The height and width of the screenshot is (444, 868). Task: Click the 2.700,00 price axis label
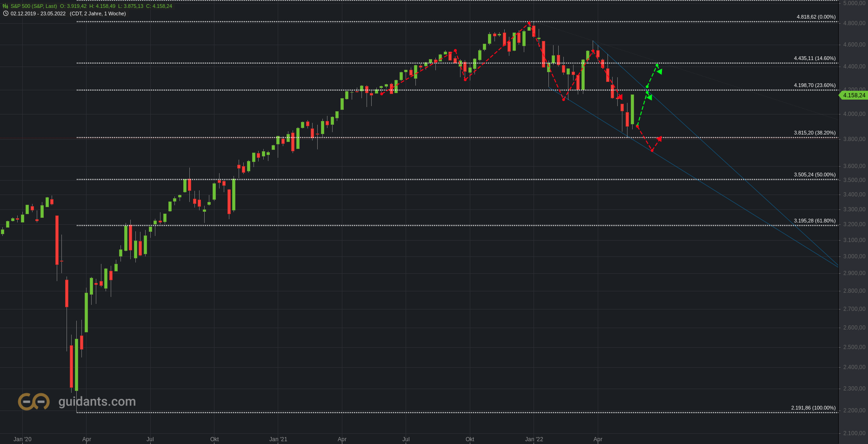tap(854, 309)
